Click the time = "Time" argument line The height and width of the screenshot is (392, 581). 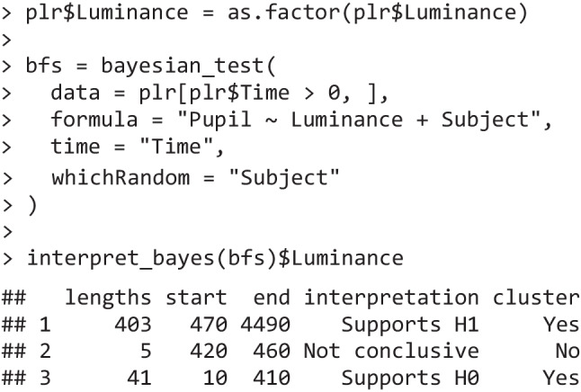point(138,147)
